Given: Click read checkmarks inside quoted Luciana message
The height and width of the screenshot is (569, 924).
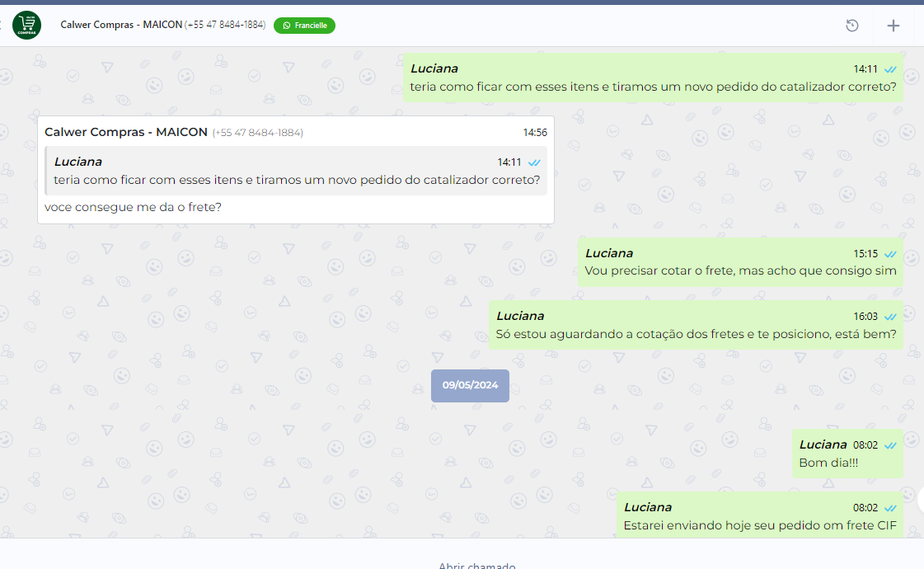Looking at the screenshot, I should pyautogui.click(x=534, y=162).
